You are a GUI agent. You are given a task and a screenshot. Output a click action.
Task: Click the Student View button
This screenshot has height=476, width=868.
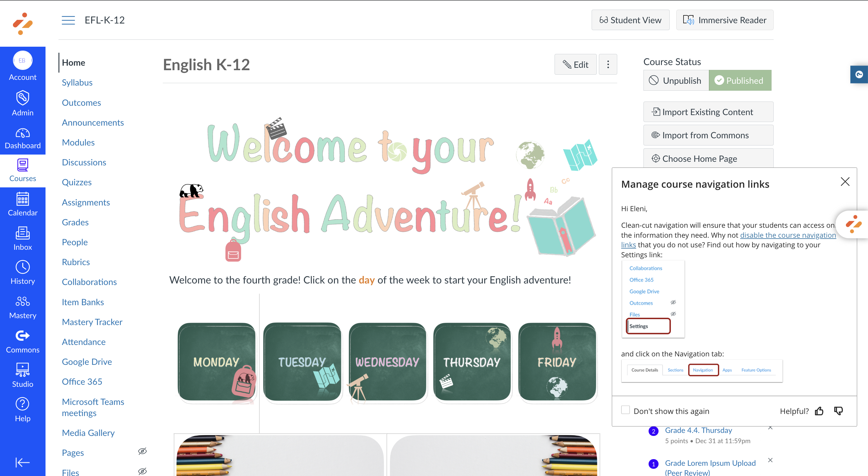[x=631, y=20]
